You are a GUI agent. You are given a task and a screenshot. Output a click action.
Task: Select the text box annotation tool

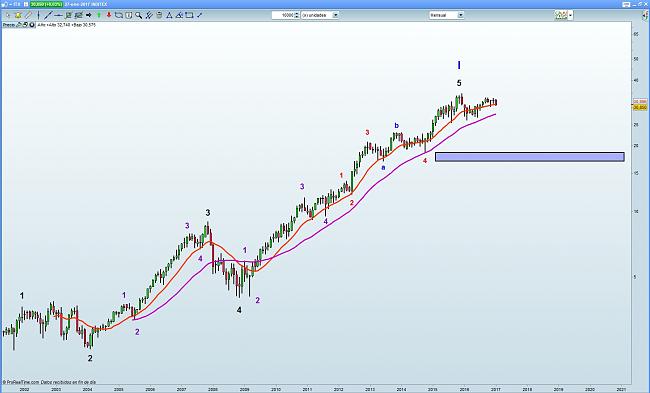point(129,15)
